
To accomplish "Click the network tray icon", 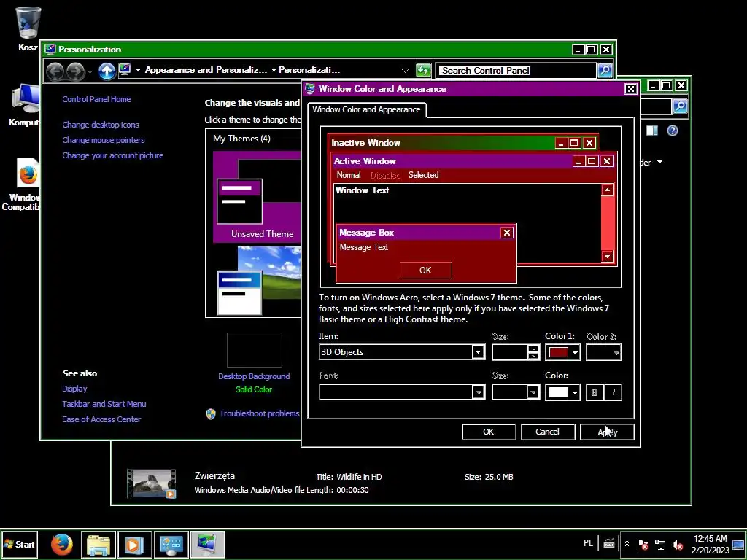I will pyautogui.click(x=659, y=544).
